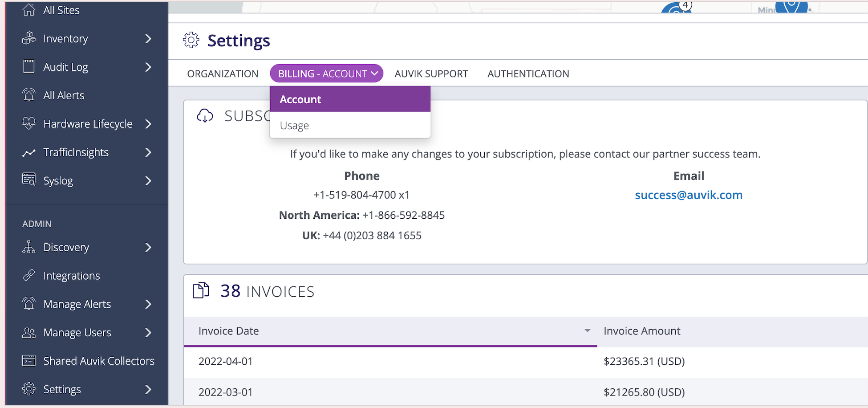Expand the TrafficInsights submenu chevron
Screen dimensions: 868x408
pos(148,152)
